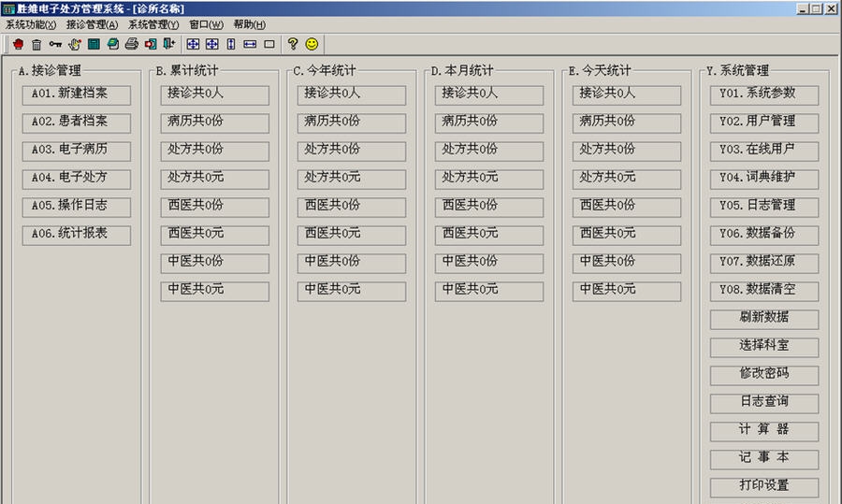Click the first four-arrow window arrange icon
This screenshot has height=504, width=842.
[x=193, y=44]
